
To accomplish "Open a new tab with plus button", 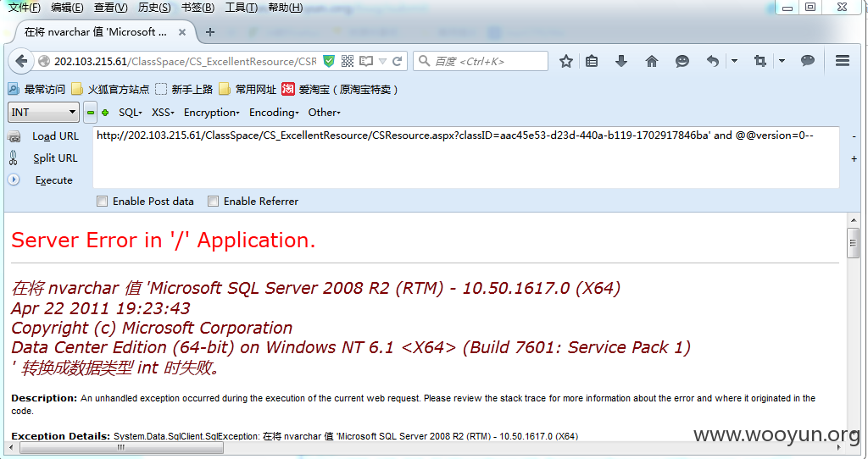I will pyautogui.click(x=210, y=32).
